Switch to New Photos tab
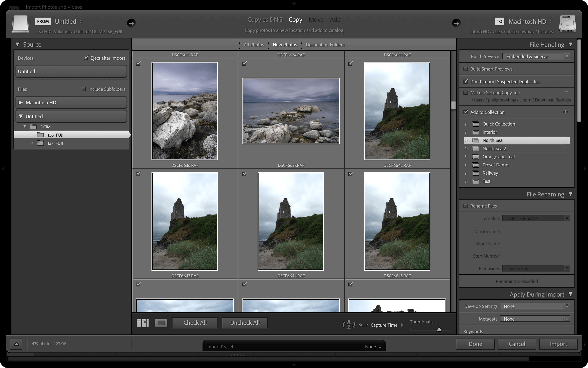The image size is (588, 368). 285,45
